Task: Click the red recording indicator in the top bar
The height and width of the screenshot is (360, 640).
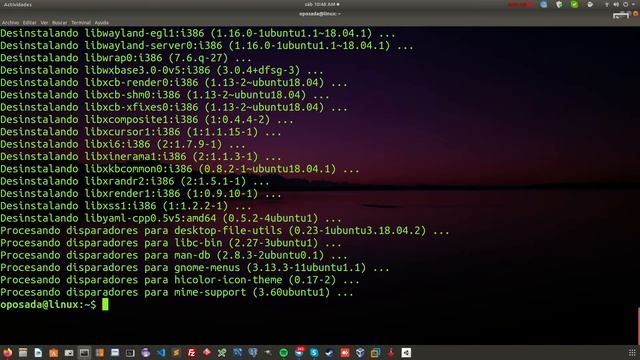Action: click(520, 4)
